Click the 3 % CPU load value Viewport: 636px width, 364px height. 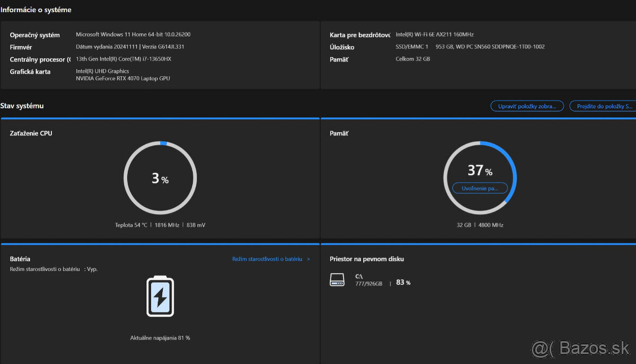coord(160,179)
